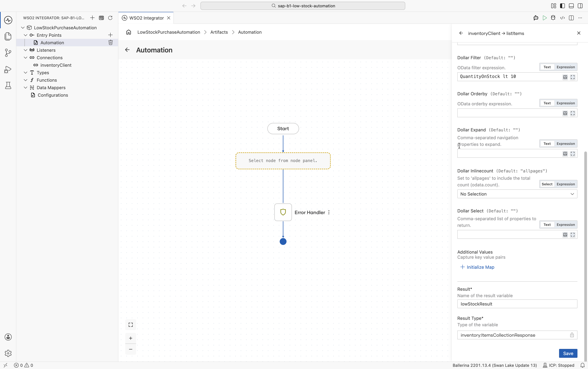Go back arrow in listItems panel

[x=461, y=33]
